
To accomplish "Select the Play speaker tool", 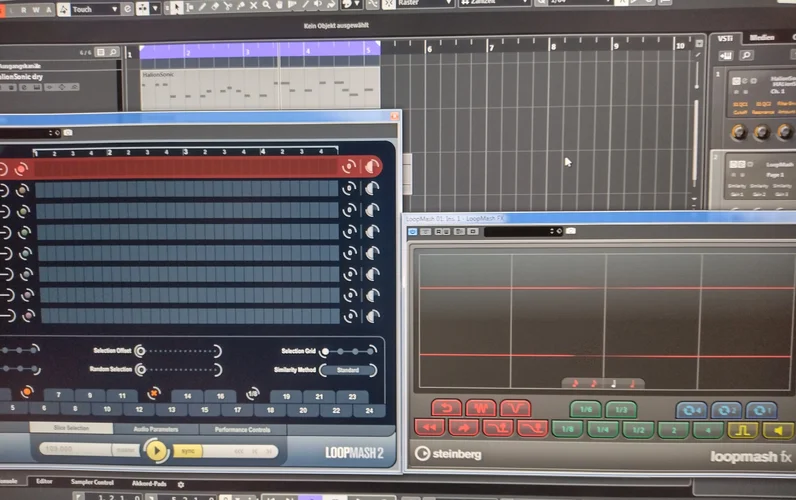I will tap(318, 5).
